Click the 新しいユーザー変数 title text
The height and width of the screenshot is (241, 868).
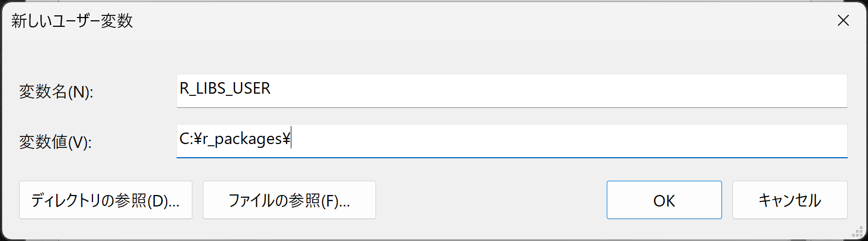(x=72, y=21)
